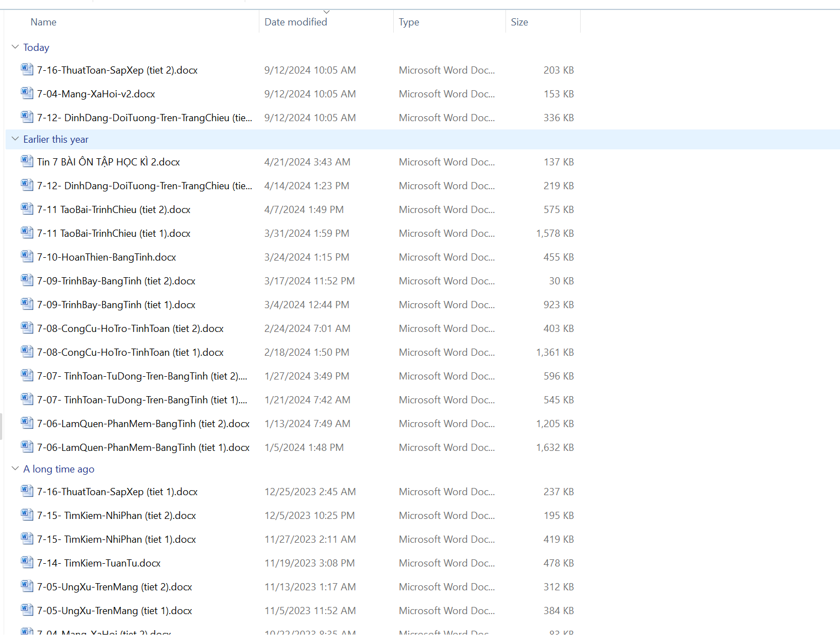
Task: Click the size value 478 KB
Action: [559, 563]
